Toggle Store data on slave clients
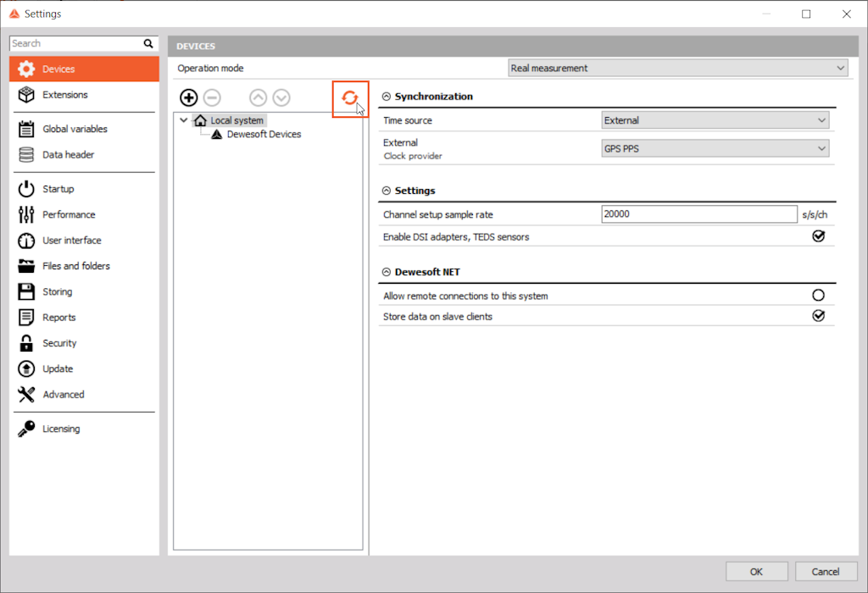 click(818, 316)
